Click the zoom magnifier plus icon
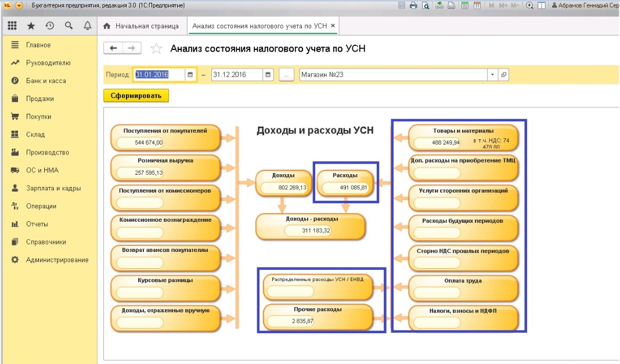620x364 pixels. (x=529, y=6)
